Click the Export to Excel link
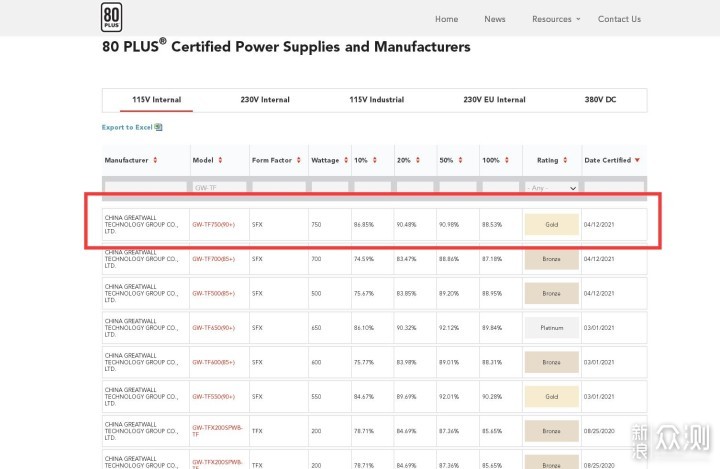The height and width of the screenshot is (469, 720). (127, 127)
